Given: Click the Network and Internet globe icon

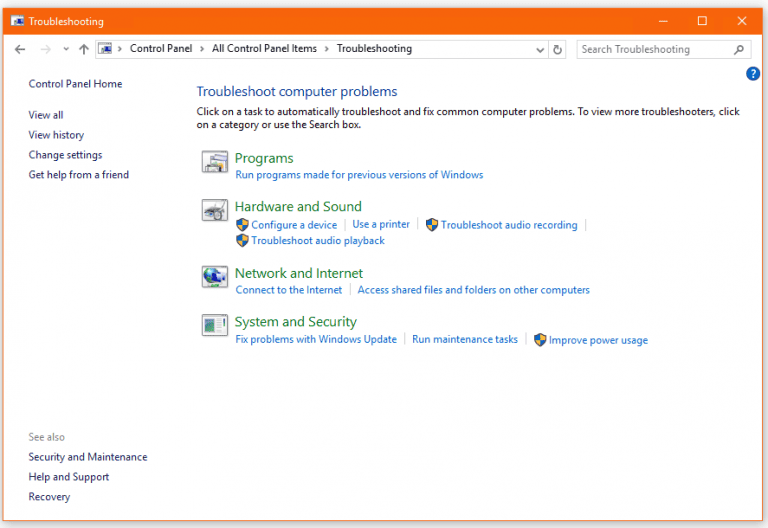Looking at the screenshot, I should point(214,277).
